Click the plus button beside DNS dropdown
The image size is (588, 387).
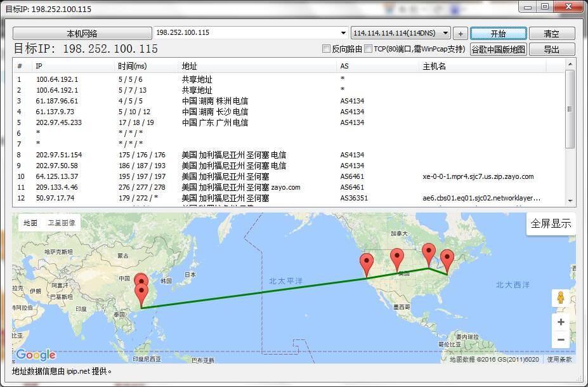point(461,34)
